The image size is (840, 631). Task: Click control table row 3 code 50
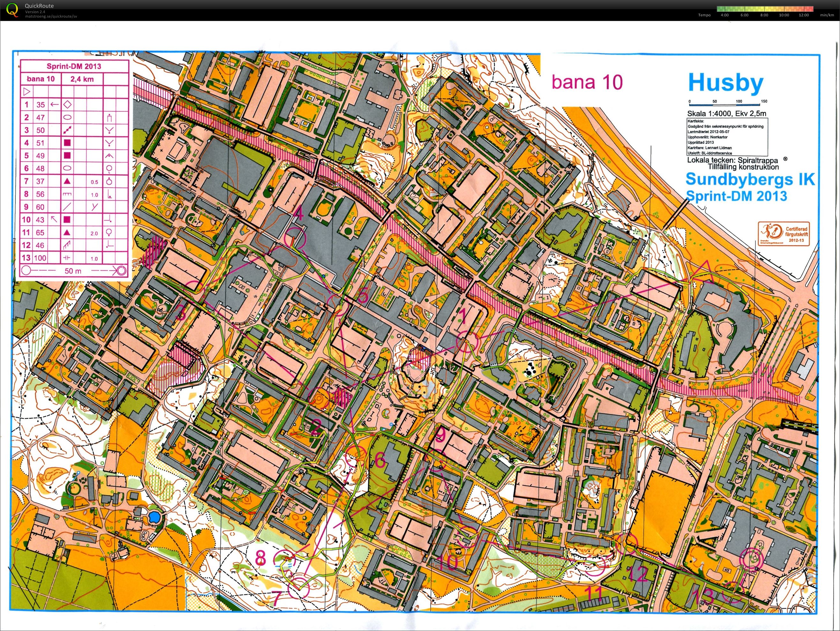click(x=41, y=130)
